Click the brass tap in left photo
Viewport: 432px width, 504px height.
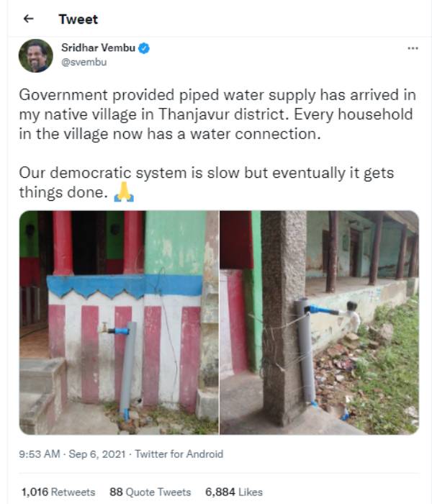tap(104, 328)
